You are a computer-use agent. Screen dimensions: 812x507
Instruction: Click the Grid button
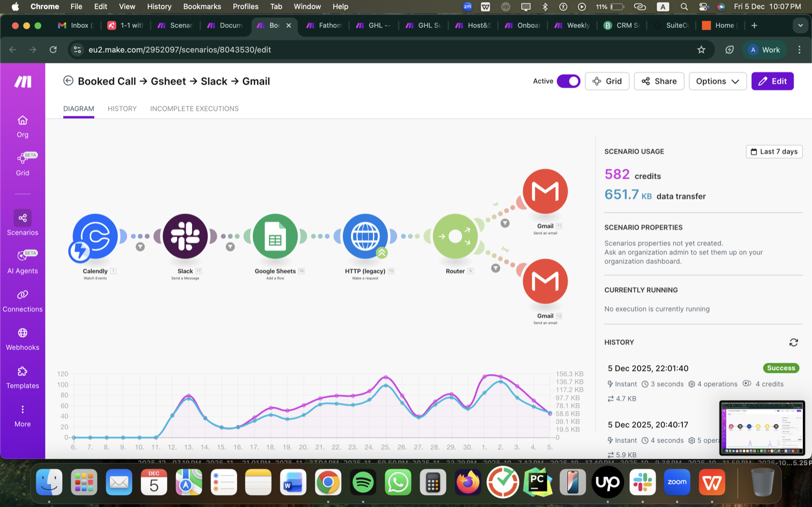click(x=607, y=81)
